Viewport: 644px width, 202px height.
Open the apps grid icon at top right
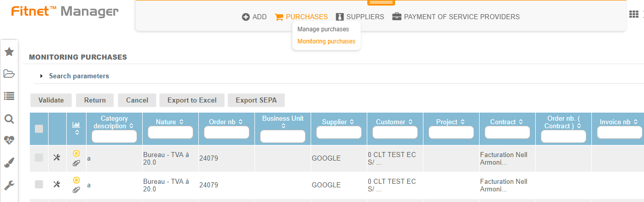coord(633,15)
